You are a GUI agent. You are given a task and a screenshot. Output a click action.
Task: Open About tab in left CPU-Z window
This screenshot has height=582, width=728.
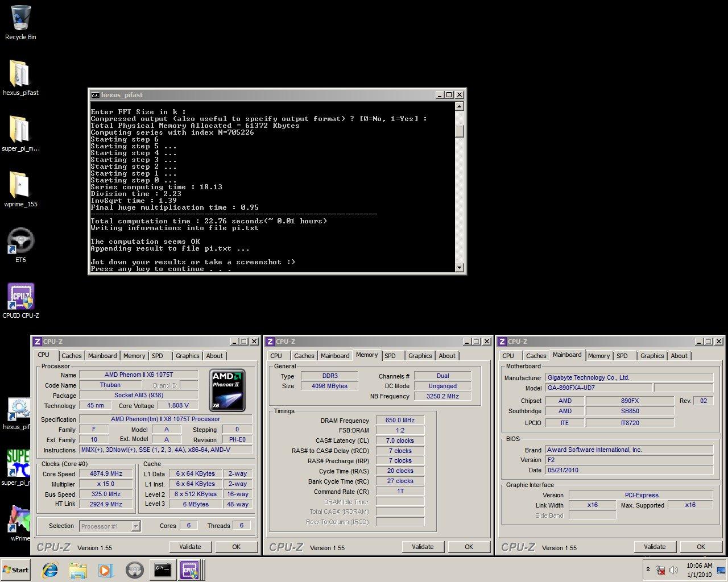214,356
